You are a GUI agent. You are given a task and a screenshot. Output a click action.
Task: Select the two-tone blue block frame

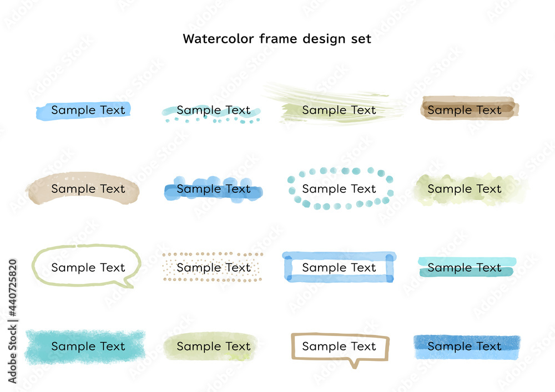coord(467,347)
